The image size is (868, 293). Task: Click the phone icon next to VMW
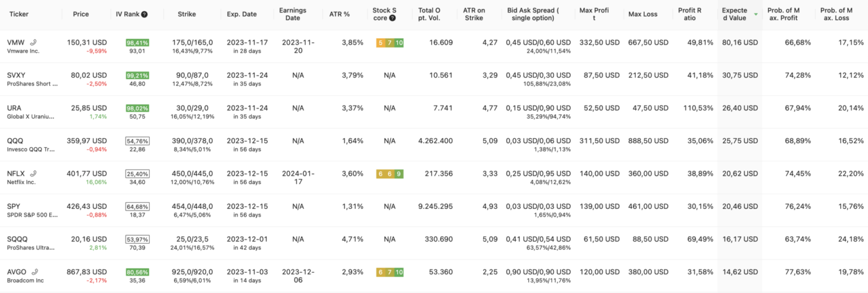(33, 42)
